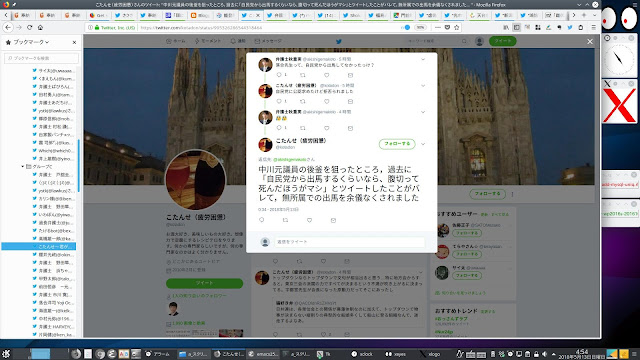The width and height of the screenshot is (640, 360).
Task: Open Firefox home page icon
Action: coord(40,27)
